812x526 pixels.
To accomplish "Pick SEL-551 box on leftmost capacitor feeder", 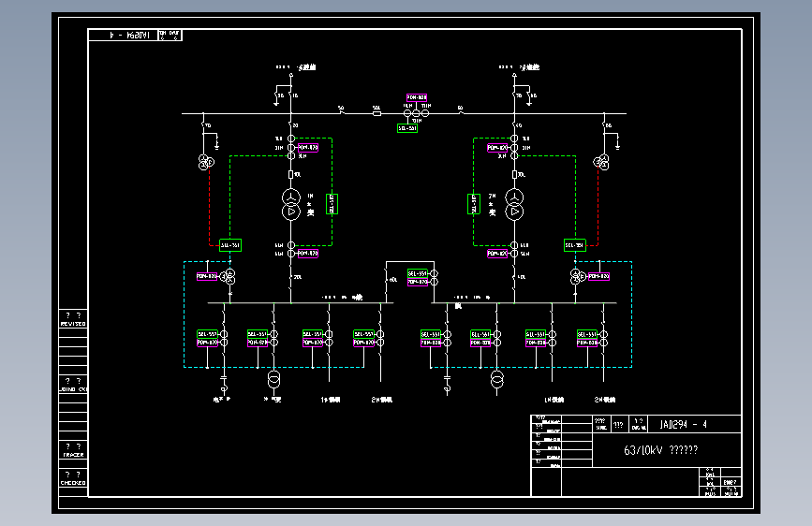I will click(208, 334).
